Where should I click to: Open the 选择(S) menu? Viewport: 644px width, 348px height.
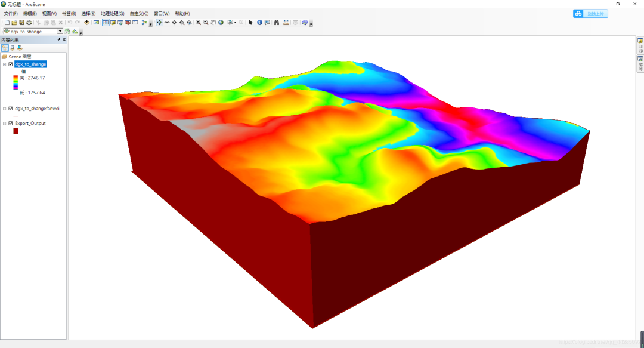click(x=88, y=14)
